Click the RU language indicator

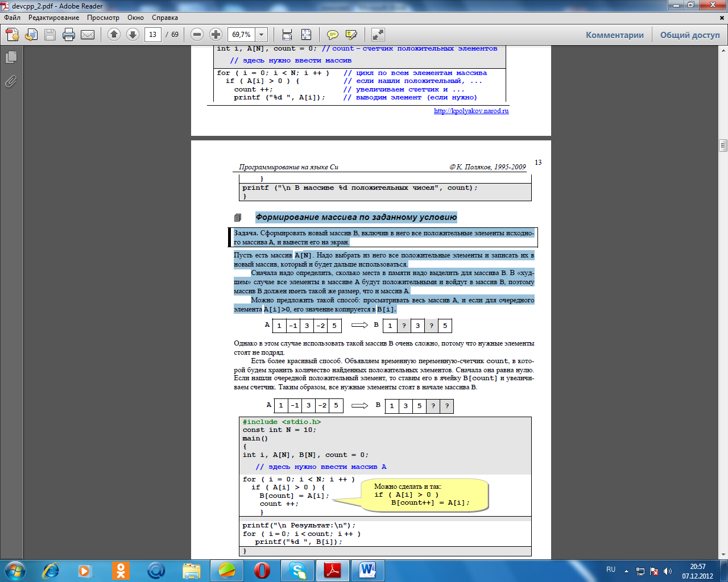click(x=611, y=569)
